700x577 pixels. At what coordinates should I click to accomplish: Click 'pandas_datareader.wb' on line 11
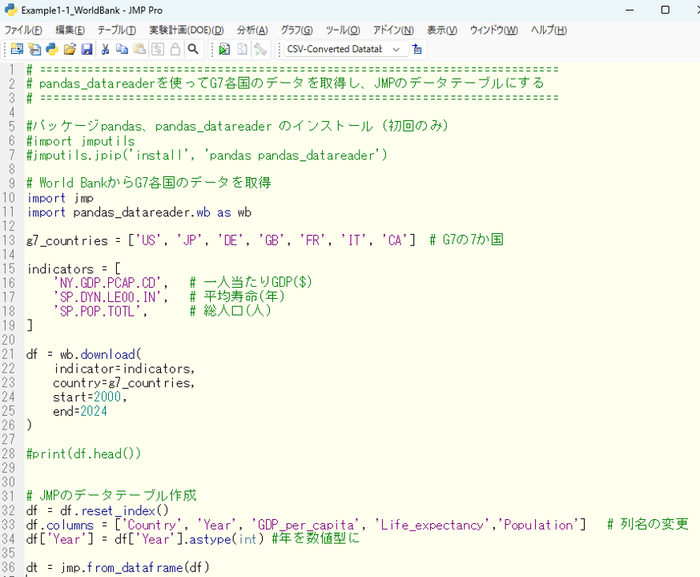[x=142, y=212]
